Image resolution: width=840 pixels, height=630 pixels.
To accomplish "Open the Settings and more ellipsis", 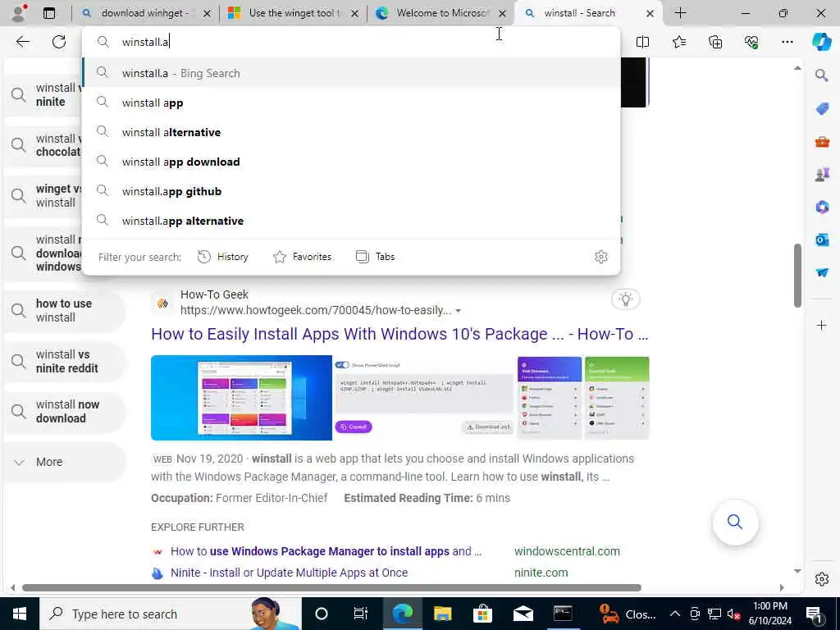I will point(787,42).
